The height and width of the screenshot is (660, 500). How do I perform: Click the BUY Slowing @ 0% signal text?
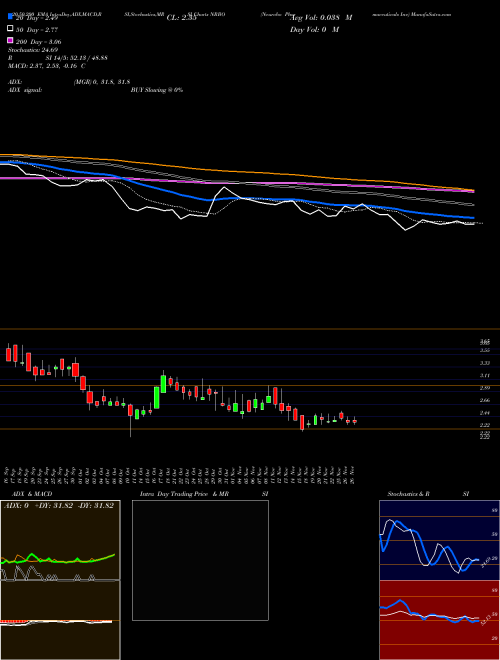(157, 90)
